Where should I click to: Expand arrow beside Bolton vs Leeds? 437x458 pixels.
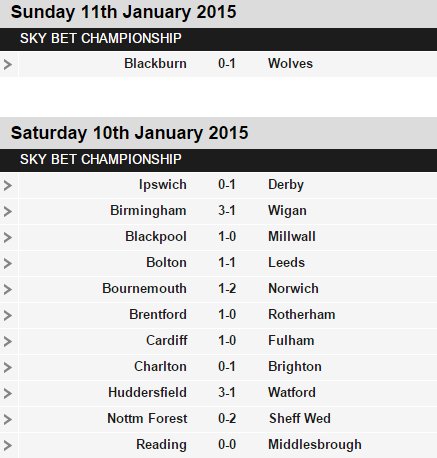8,263
